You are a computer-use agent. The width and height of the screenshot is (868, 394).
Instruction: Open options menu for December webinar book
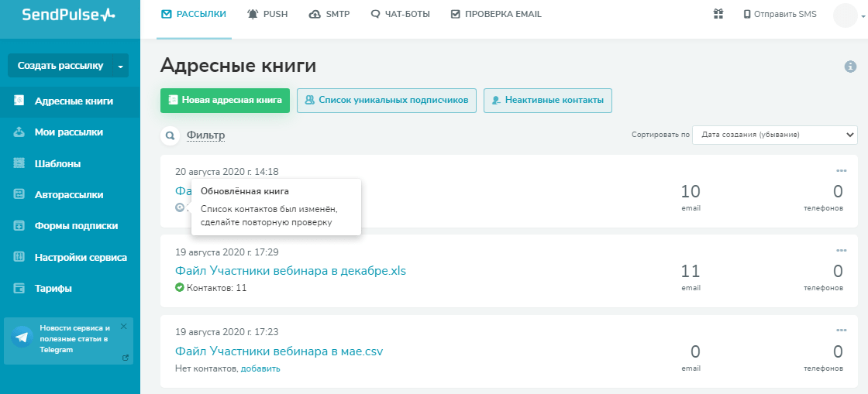842,250
